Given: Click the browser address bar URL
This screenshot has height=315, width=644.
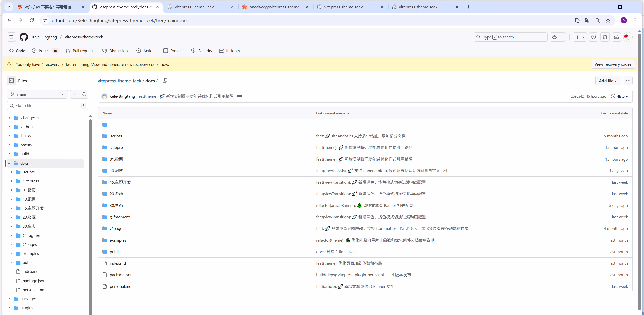Looking at the screenshot, I should [120, 20].
